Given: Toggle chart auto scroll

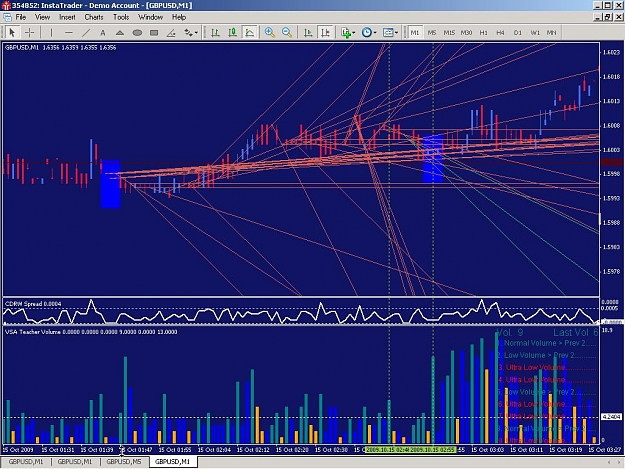Looking at the screenshot, I should (308, 33).
